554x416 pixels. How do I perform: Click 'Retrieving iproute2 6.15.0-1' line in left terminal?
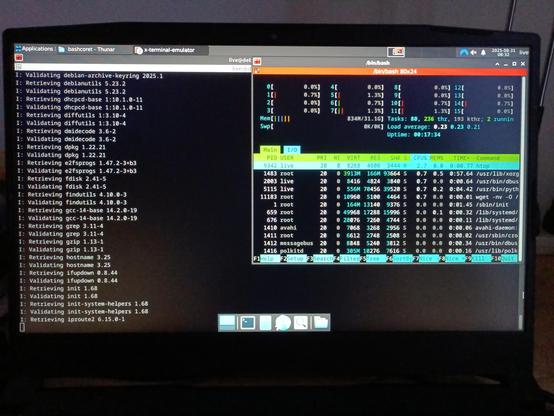click(x=73, y=320)
